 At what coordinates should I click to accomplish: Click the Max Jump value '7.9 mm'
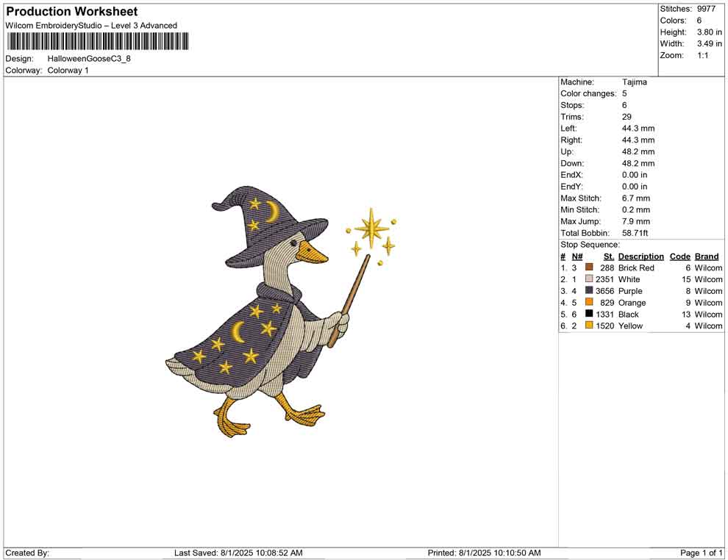click(636, 221)
